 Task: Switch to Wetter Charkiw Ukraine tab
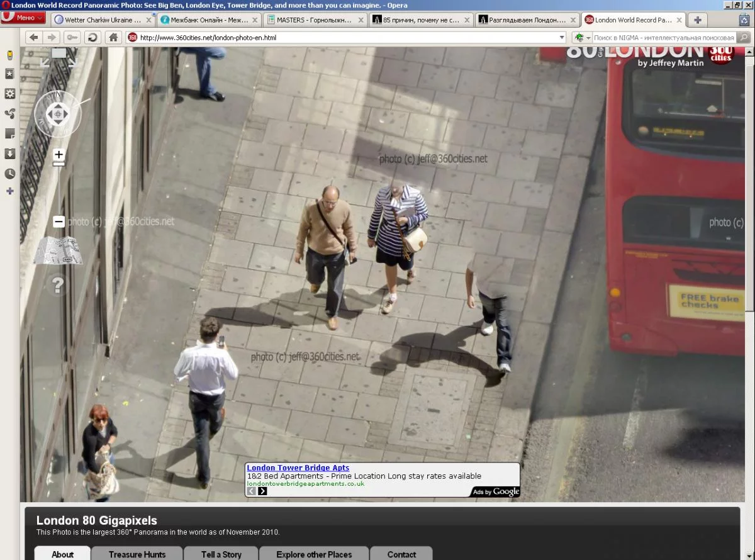[102, 20]
